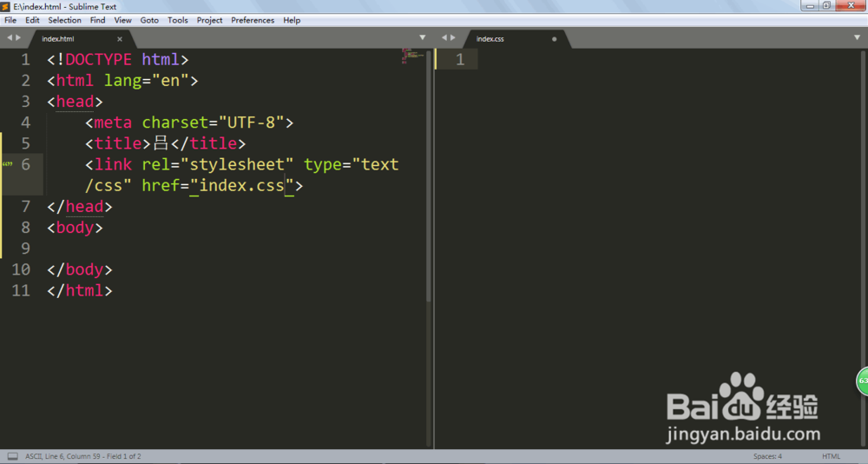This screenshot has width=868, height=464.
Task: Click the minimap in the left pane
Action: pos(412,56)
